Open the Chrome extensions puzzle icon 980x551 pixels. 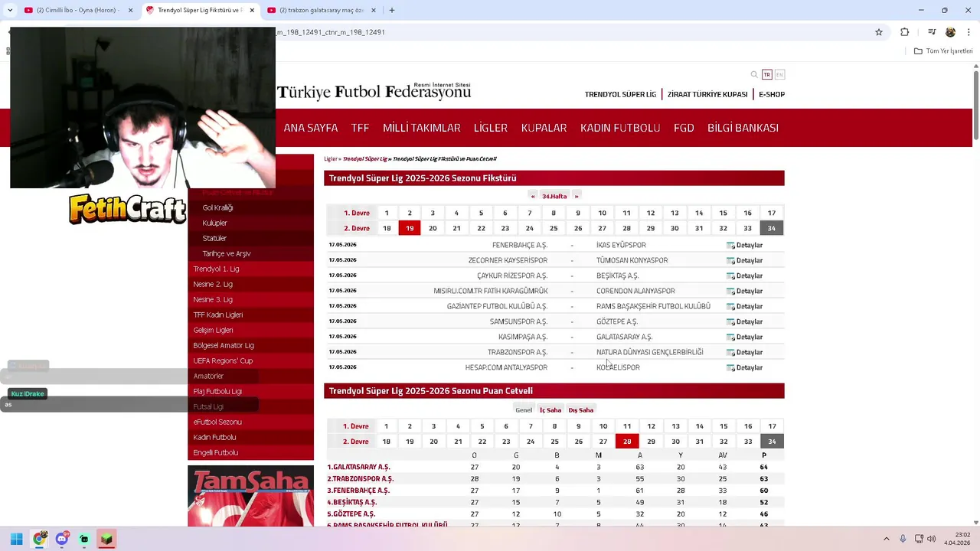pos(904,32)
